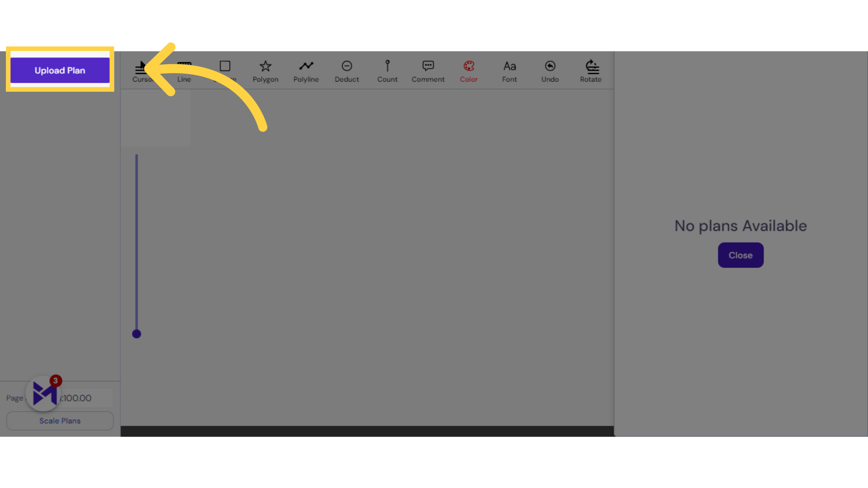This screenshot has height=488, width=868.
Task: Close the No Plans Available dialog
Action: (741, 255)
